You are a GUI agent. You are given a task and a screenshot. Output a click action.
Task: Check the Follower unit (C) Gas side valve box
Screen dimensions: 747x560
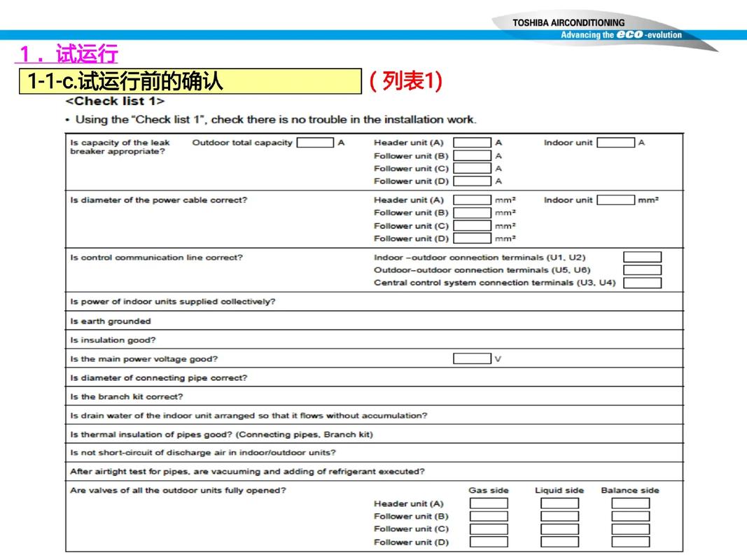[x=489, y=529]
